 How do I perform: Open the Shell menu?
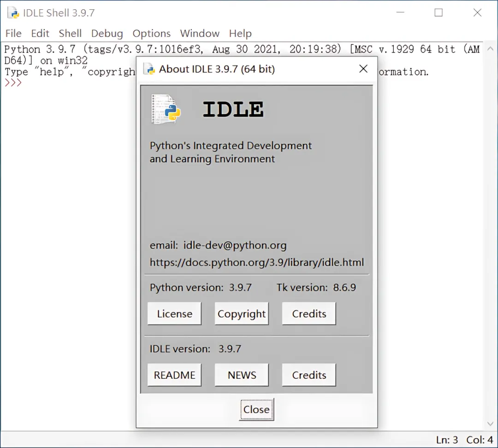point(70,33)
